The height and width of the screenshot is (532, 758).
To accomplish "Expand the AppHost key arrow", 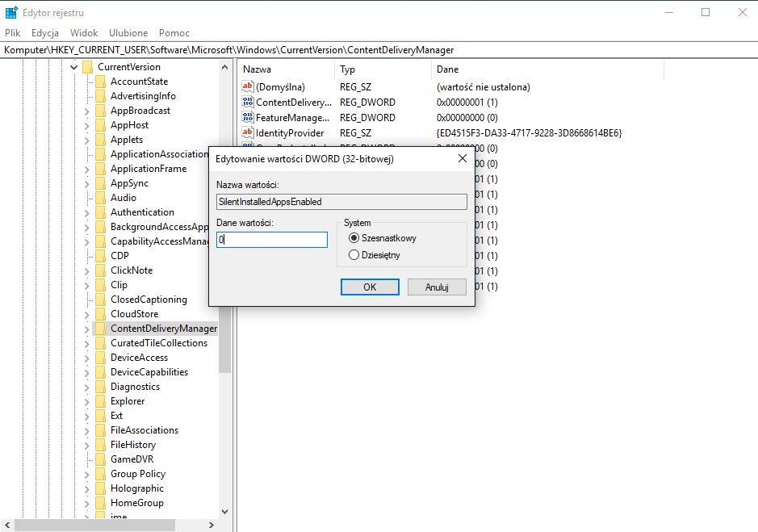I will click(x=87, y=125).
